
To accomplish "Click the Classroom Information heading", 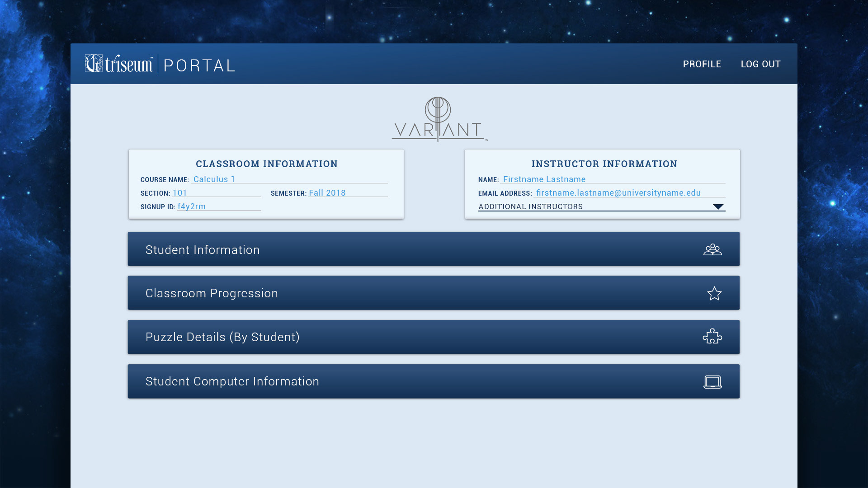I will coord(267,164).
